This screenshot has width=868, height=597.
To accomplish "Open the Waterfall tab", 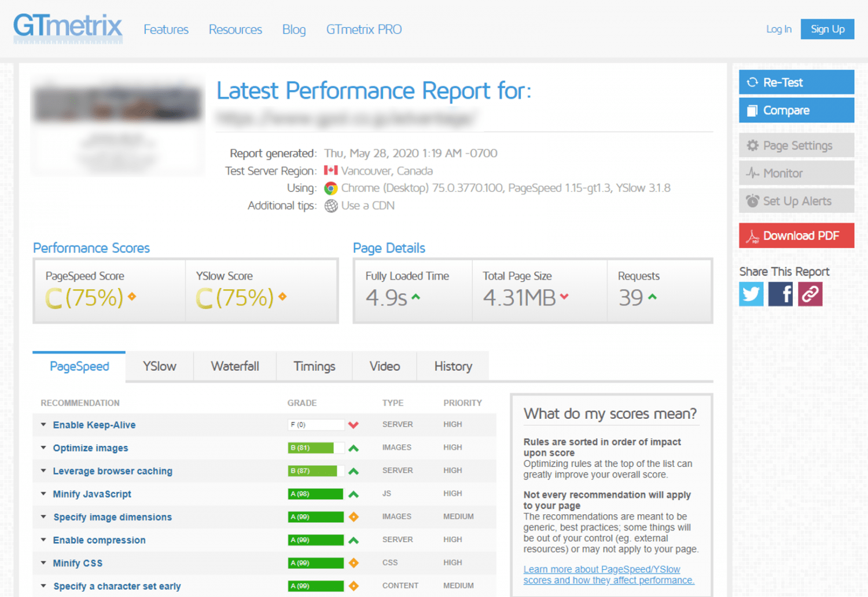I will pyautogui.click(x=235, y=366).
